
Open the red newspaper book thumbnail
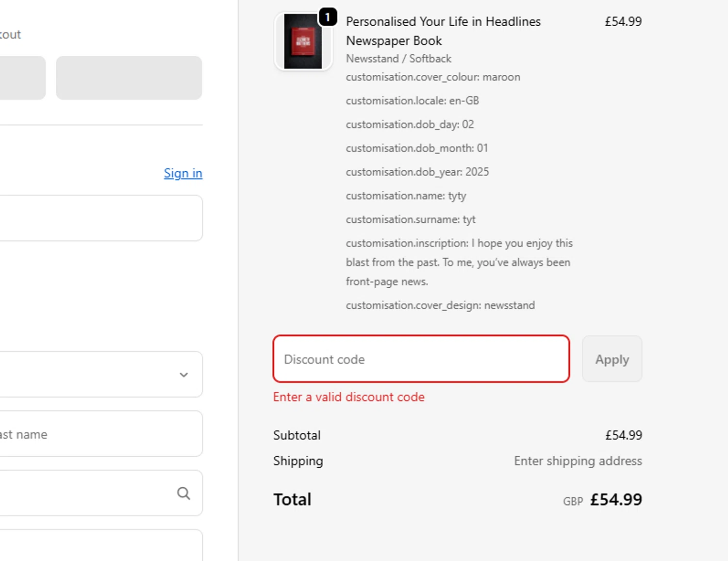[x=303, y=42]
